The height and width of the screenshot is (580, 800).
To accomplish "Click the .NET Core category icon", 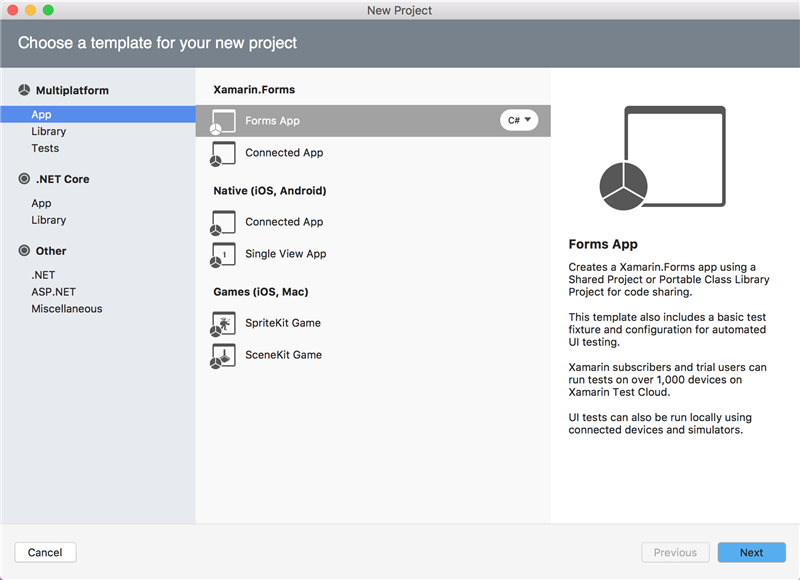I will pyautogui.click(x=24, y=179).
